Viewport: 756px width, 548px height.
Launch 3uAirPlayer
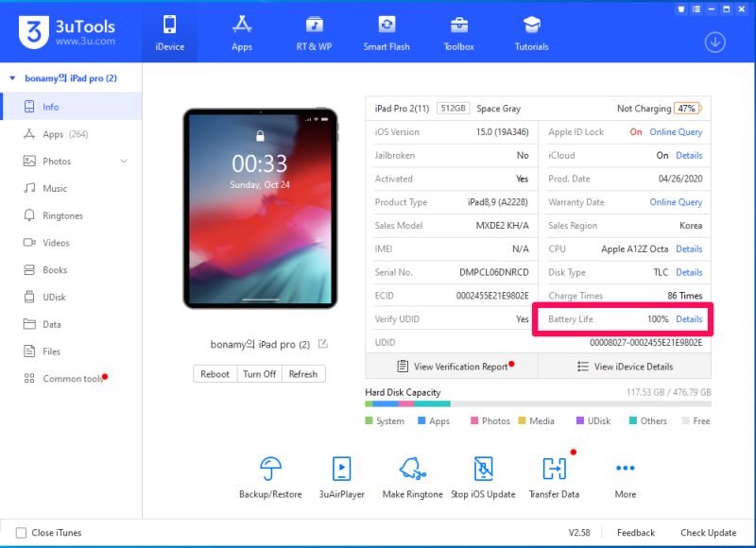[342, 478]
